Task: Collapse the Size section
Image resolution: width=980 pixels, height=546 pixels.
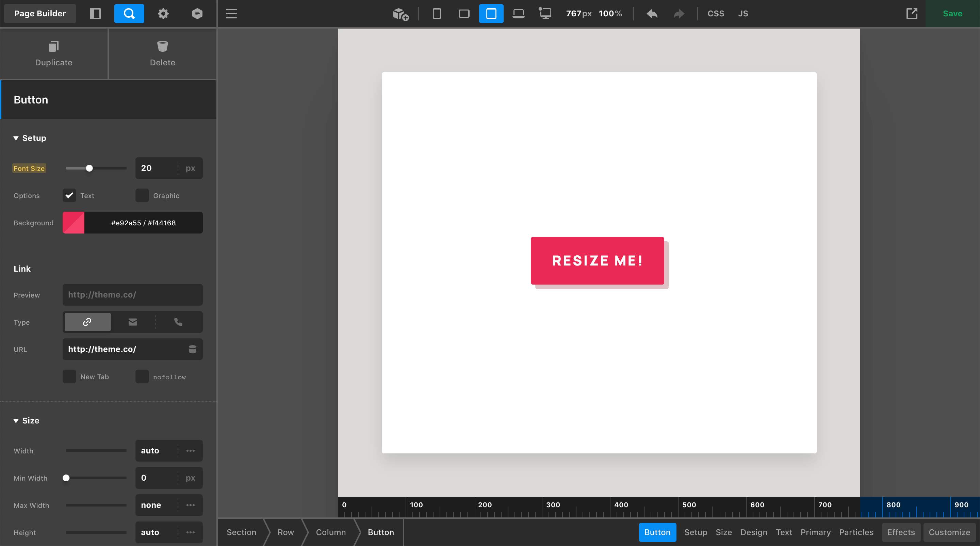Action: pos(26,420)
